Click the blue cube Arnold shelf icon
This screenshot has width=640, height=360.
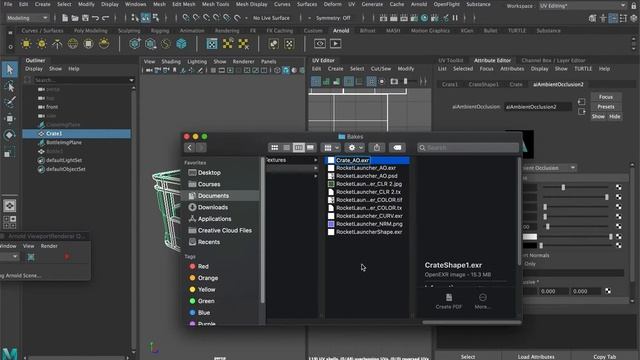point(181,44)
